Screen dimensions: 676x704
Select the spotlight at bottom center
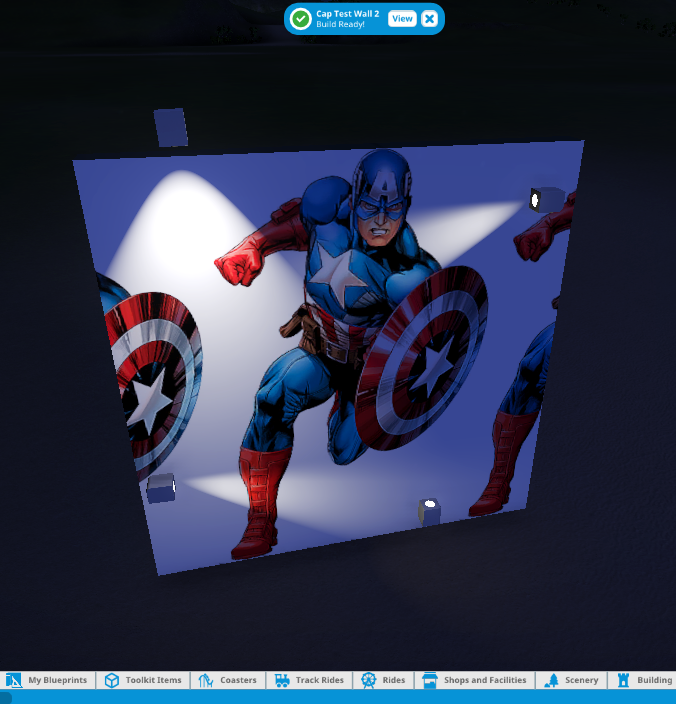coord(430,512)
